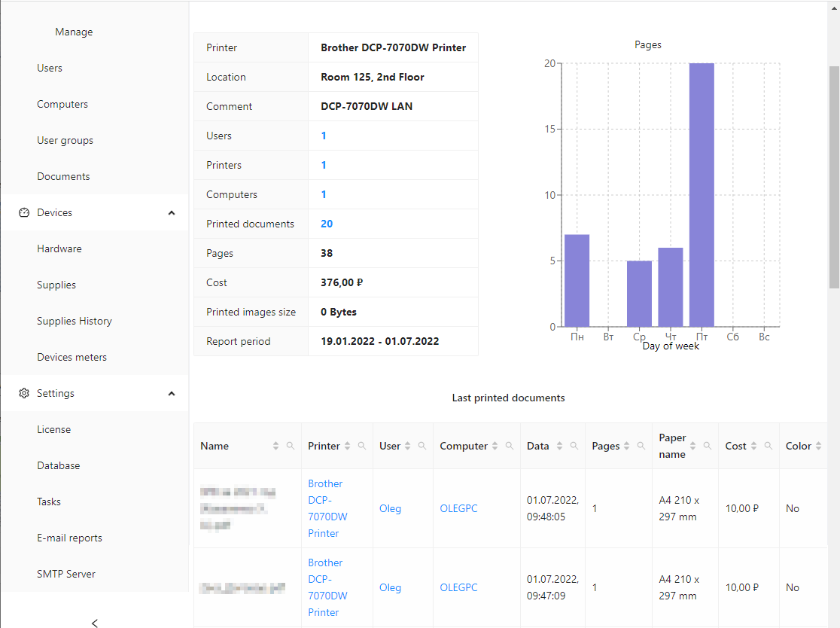The width and height of the screenshot is (840, 628).
Task: Click the search icon in Printer column
Action: click(x=362, y=446)
